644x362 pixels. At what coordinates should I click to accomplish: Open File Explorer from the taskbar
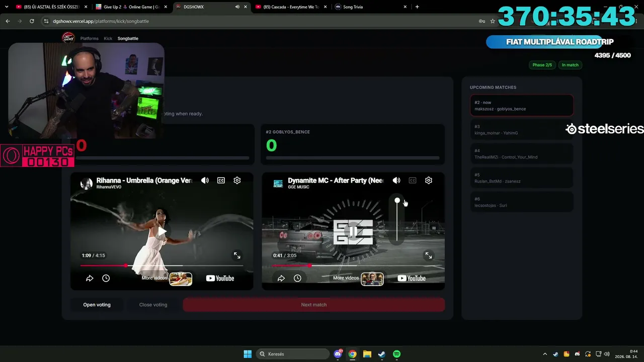pos(367,354)
